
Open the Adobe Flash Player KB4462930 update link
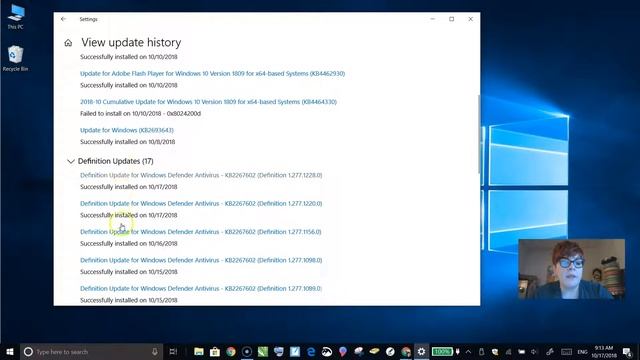(213, 73)
